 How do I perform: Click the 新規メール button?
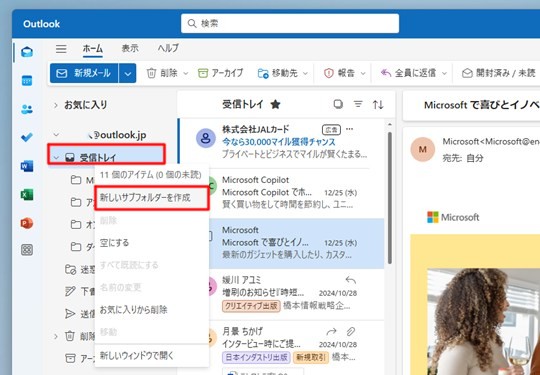point(84,73)
